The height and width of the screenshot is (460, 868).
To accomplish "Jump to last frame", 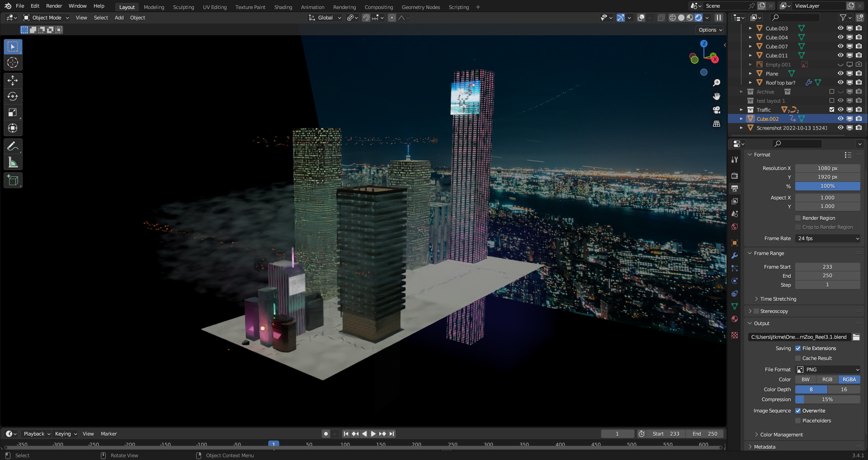I will [x=392, y=434].
